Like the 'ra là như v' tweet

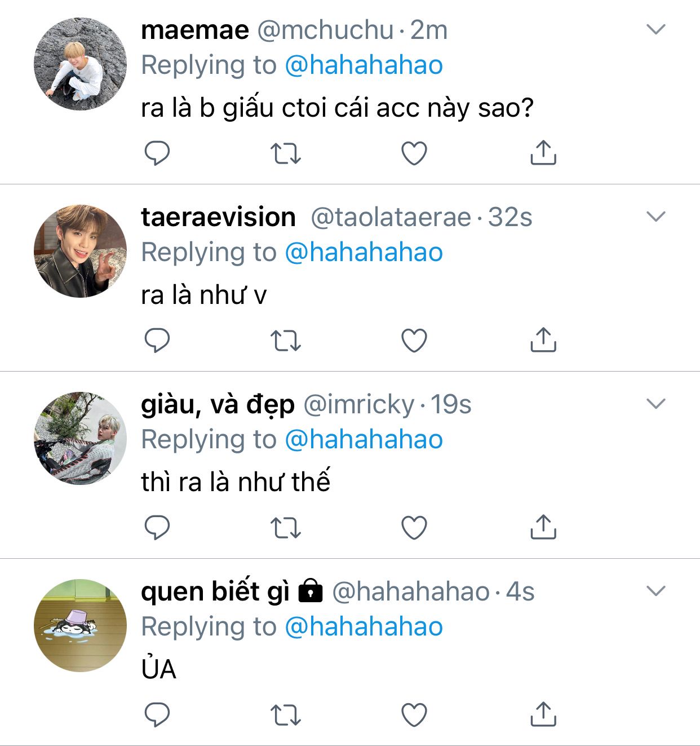click(414, 341)
